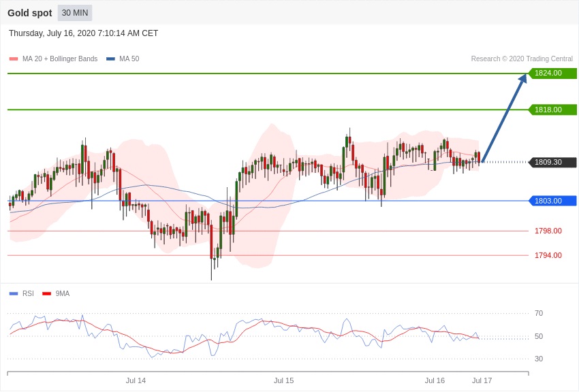Click the Jul 15 date axis label

pyautogui.click(x=283, y=380)
